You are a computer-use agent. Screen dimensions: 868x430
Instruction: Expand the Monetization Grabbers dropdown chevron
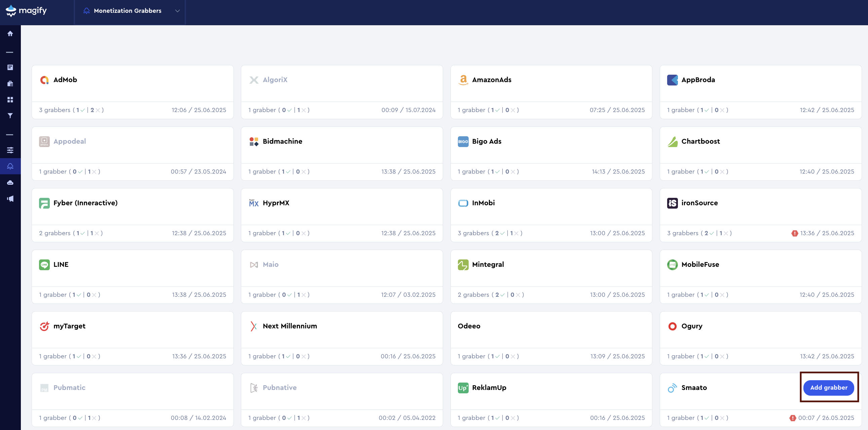178,11
